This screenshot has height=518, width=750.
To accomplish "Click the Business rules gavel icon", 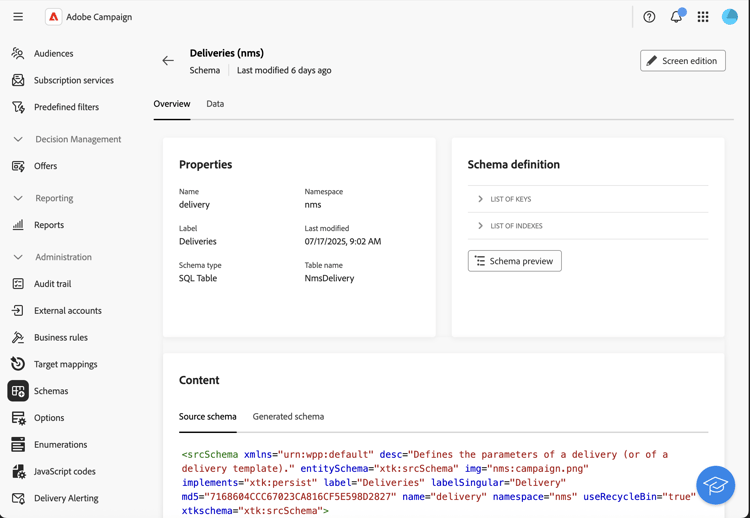I will [x=18, y=337].
